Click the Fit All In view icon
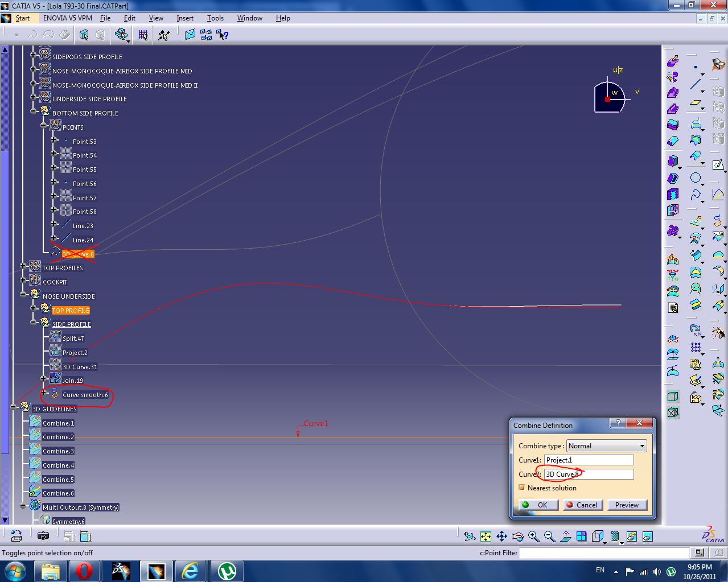 click(486, 536)
